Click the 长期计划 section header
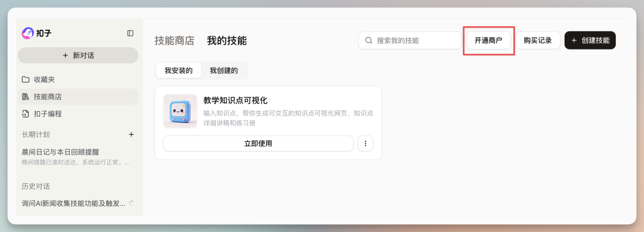 (x=36, y=134)
